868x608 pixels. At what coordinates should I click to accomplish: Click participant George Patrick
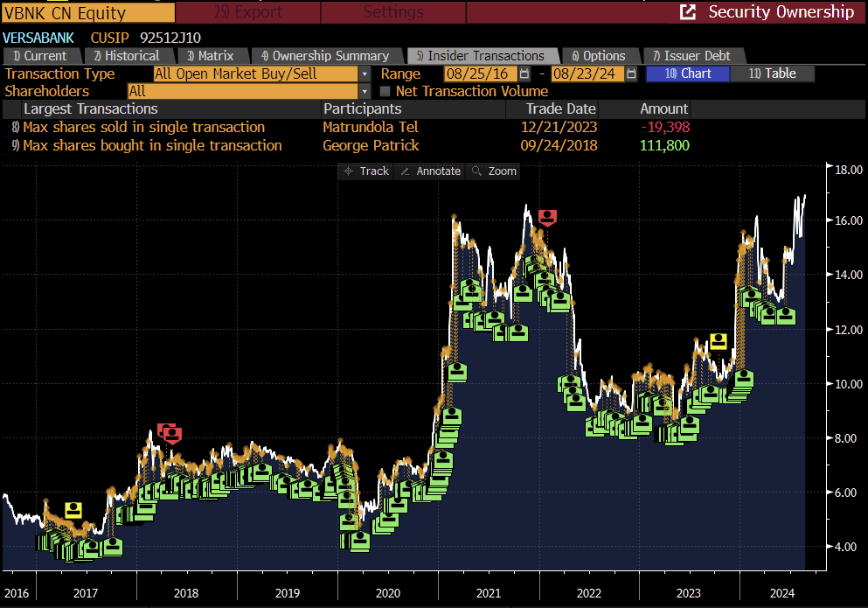[371, 146]
